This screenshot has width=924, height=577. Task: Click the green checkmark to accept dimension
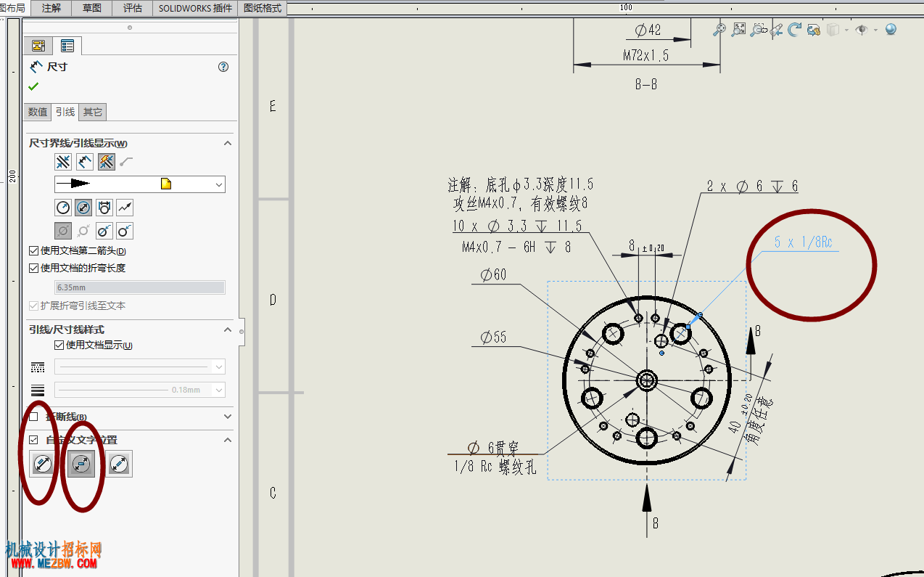(33, 86)
